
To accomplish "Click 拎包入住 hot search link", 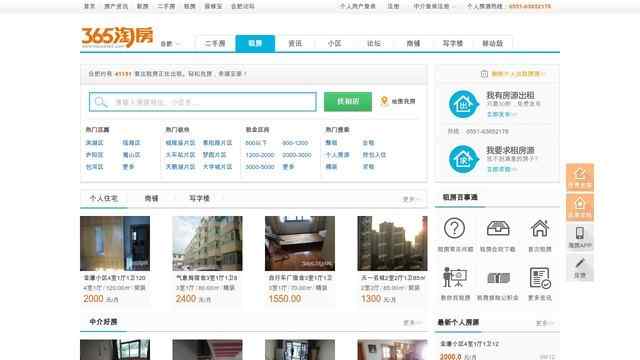I will point(374,155).
